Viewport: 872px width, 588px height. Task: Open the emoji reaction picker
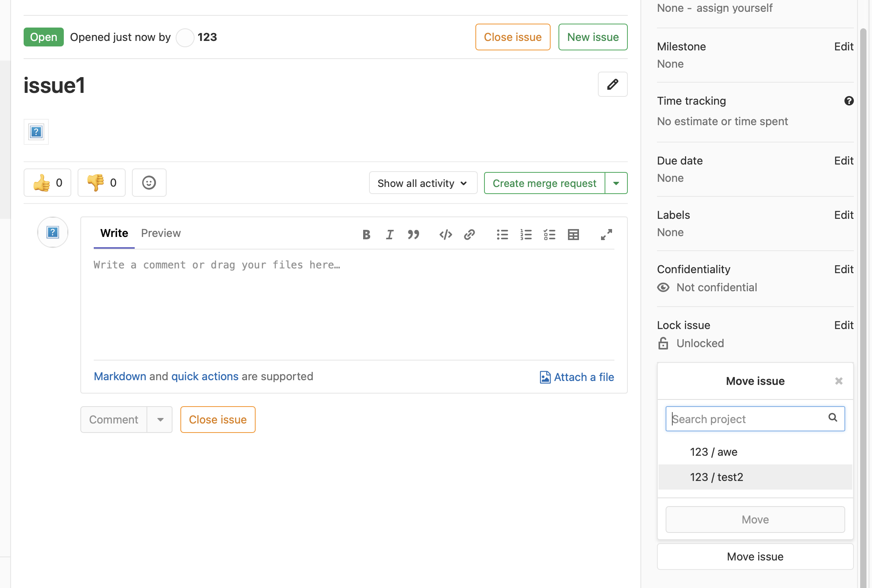pyautogui.click(x=149, y=183)
